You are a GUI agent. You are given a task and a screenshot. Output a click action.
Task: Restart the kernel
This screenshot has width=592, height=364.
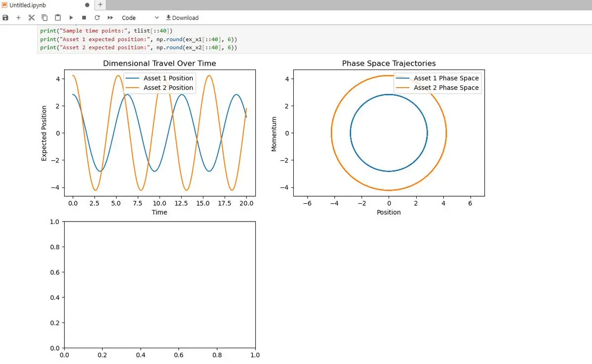(x=97, y=18)
